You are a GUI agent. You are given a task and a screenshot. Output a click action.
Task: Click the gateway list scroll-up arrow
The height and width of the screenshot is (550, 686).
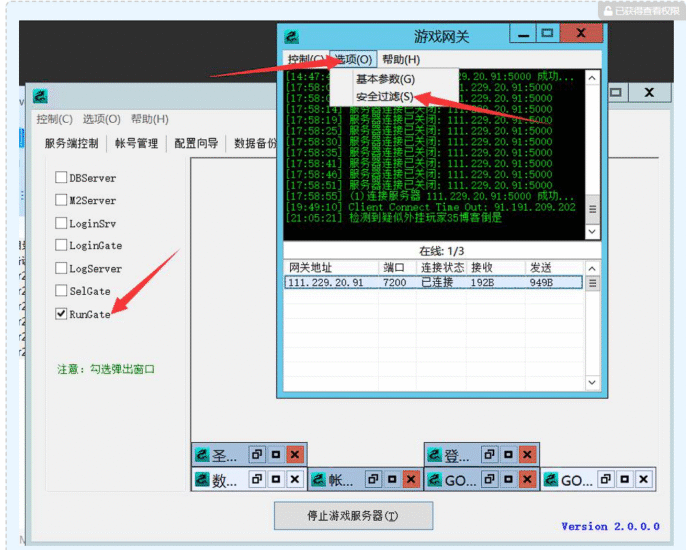tap(592, 268)
